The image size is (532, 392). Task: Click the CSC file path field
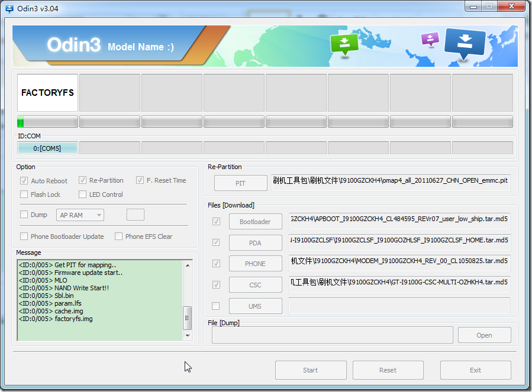399,284
